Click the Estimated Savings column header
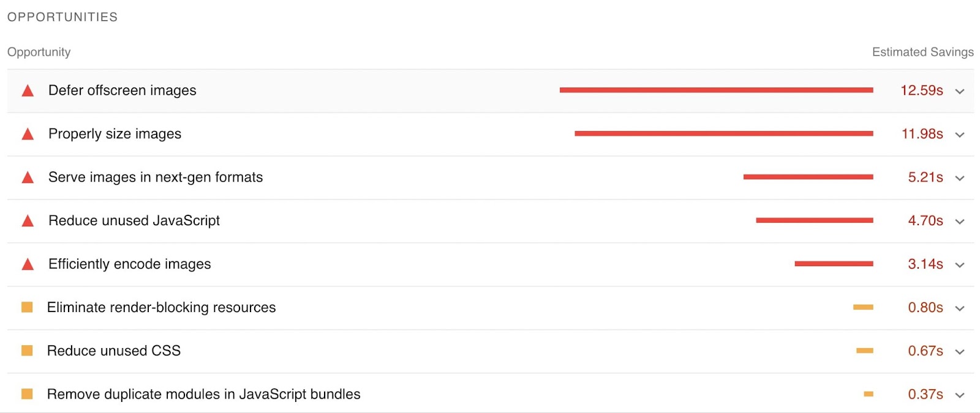Image resolution: width=980 pixels, height=413 pixels. pyautogui.click(x=922, y=52)
